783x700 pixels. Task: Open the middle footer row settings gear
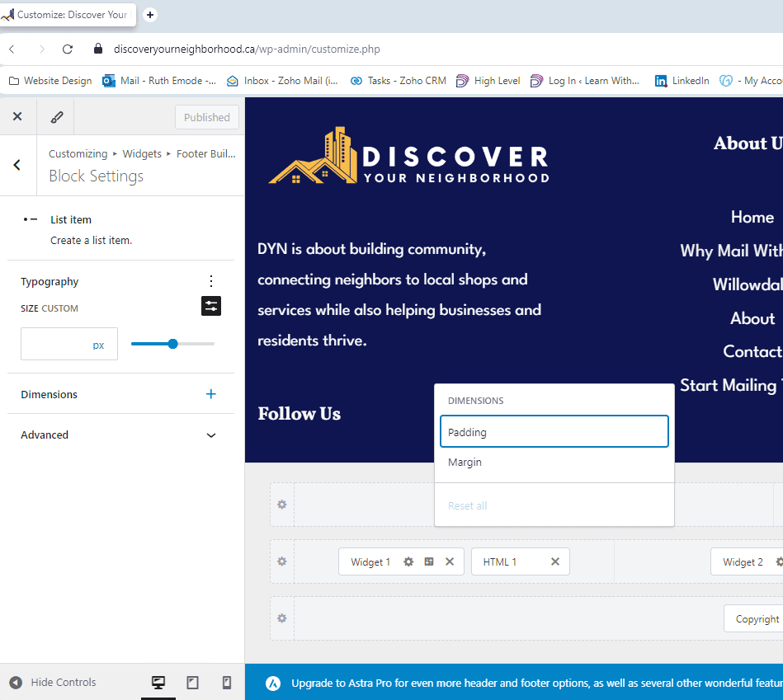pos(282,561)
